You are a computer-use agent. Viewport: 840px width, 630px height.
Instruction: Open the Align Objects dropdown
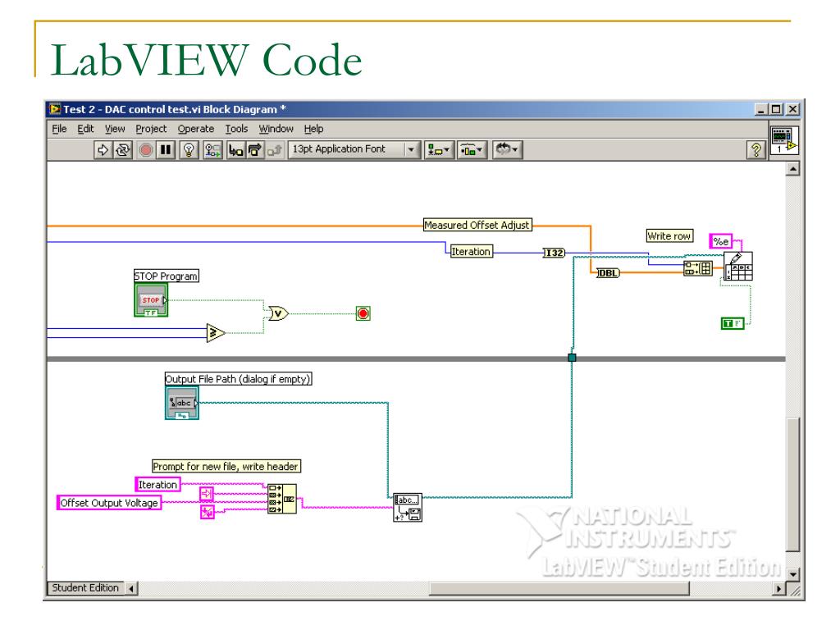[x=439, y=150]
